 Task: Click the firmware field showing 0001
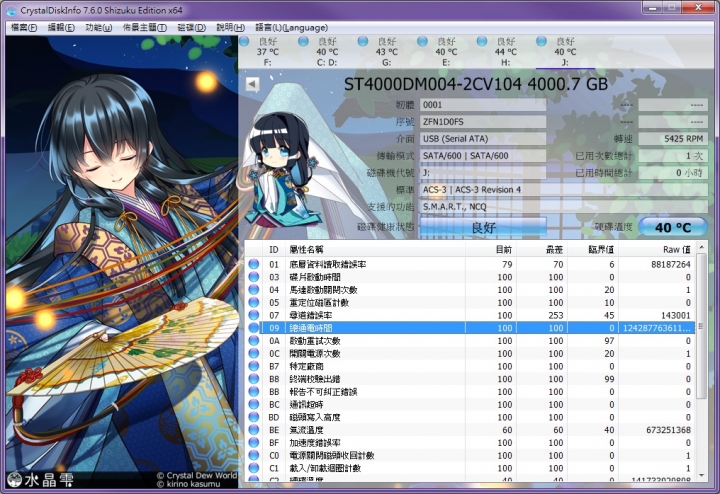point(483,105)
